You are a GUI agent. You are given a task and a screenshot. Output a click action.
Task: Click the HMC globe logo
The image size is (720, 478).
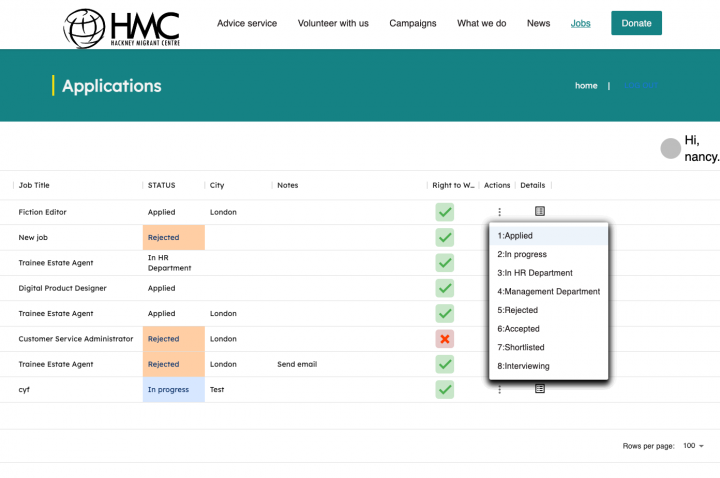coord(86,29)
